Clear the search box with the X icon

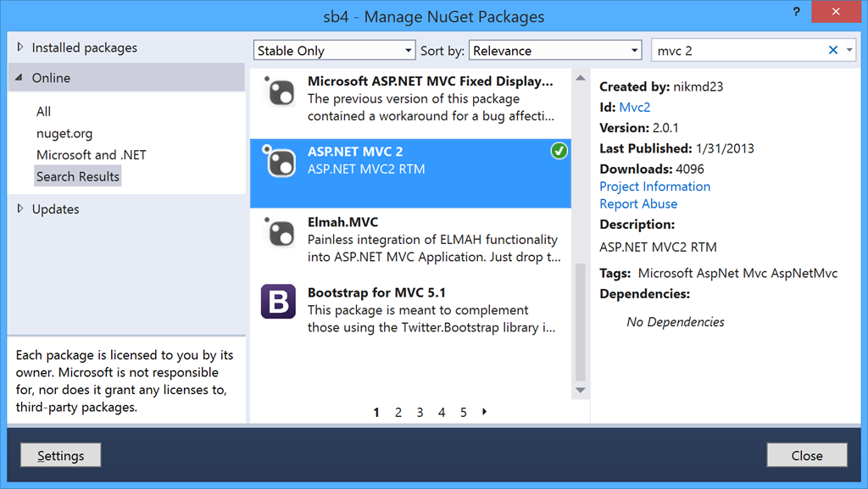[x=832, y=50]
